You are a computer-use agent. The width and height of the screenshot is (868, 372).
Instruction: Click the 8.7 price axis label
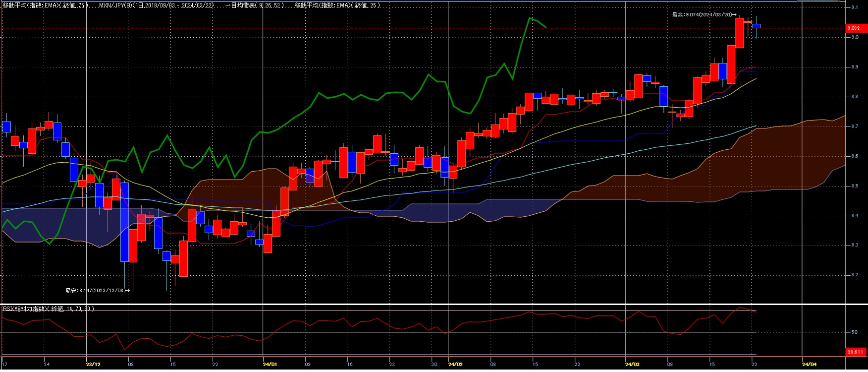pyautogui.click(x=855, y=126)
